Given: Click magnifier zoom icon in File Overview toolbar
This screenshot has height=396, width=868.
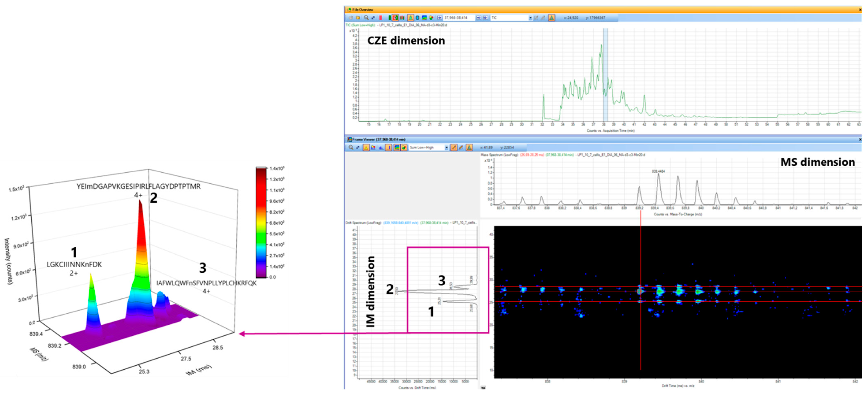Looking at the screenshot, I should tap(366, 18).
